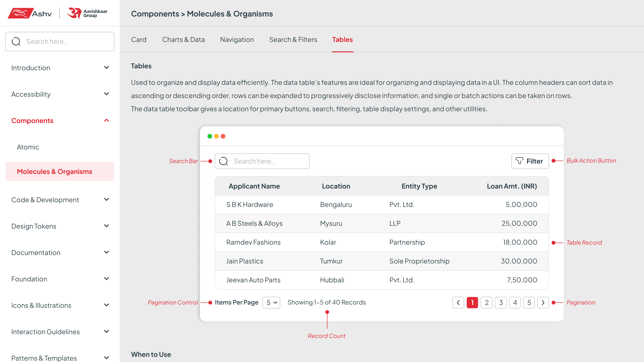Viewport: 644px width, 362px height.
Task: Click the green traffic light dot
Action: point(210,136)
